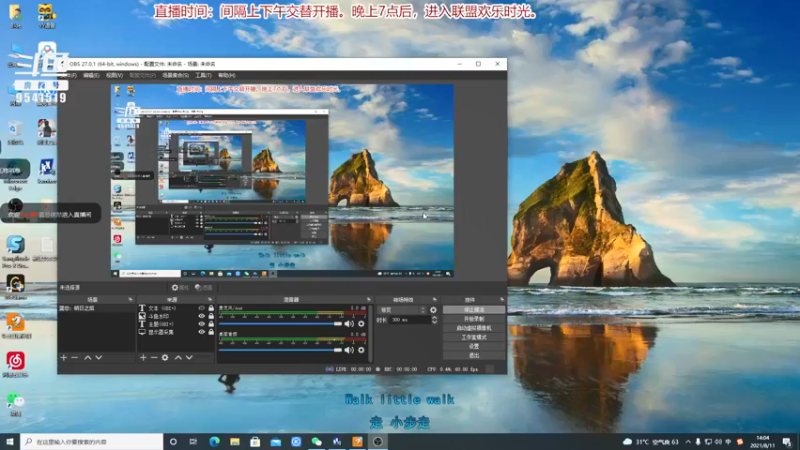Image resolution: width=800 pixels, height=450 pixels.
Task: Open the Windows Start menu
Action: coord(10,441)
